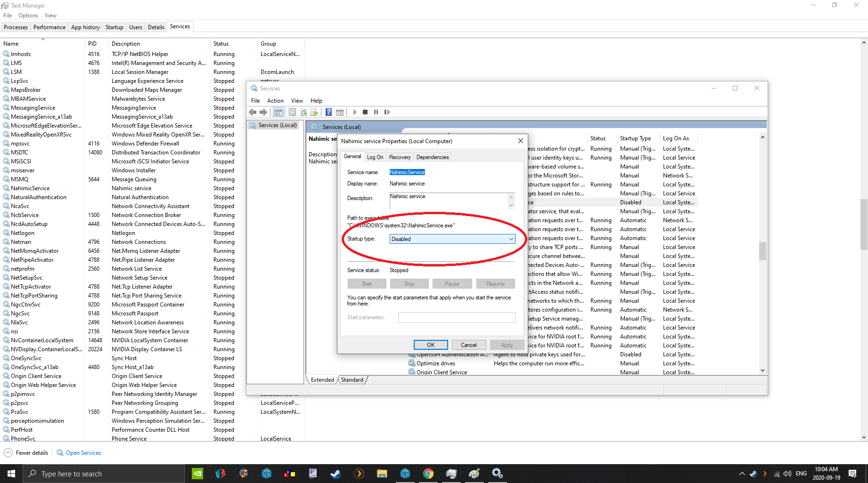Click the Windows Start button
The height and width of the screenshot is (483, 868).
[x=11, y=474]
